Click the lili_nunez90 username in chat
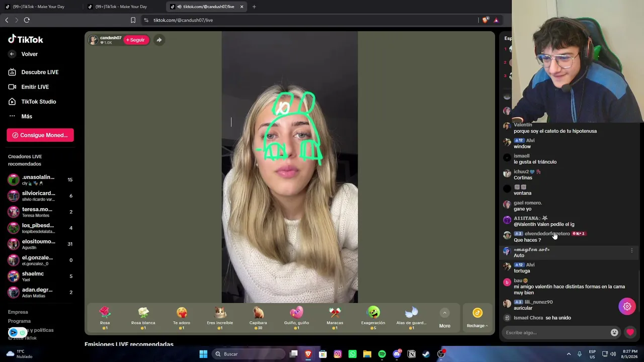Viewport: 644px width, 362px height. click(538, 302)
